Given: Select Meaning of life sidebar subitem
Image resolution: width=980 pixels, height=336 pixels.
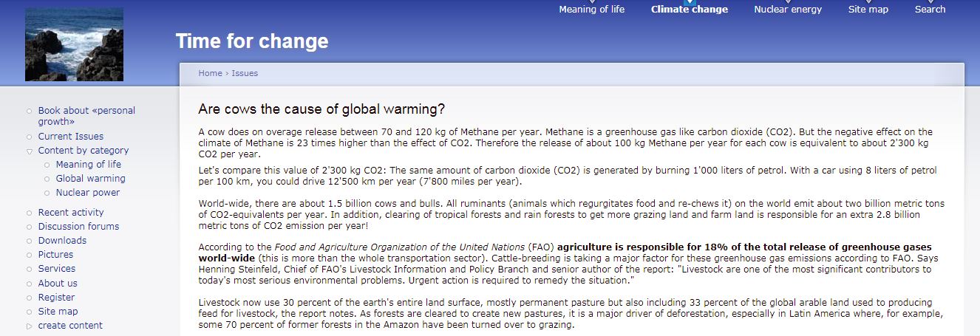Looking at the screenshot, I should pyautogui.click(x=89, y=164).
